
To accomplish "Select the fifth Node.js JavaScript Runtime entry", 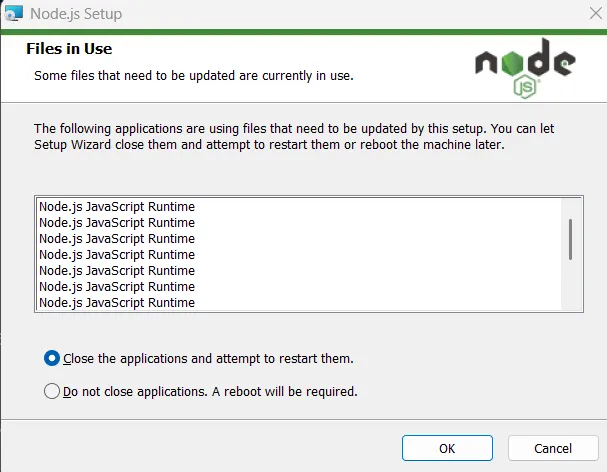I will pyautogui.click(x=117, y=270).
